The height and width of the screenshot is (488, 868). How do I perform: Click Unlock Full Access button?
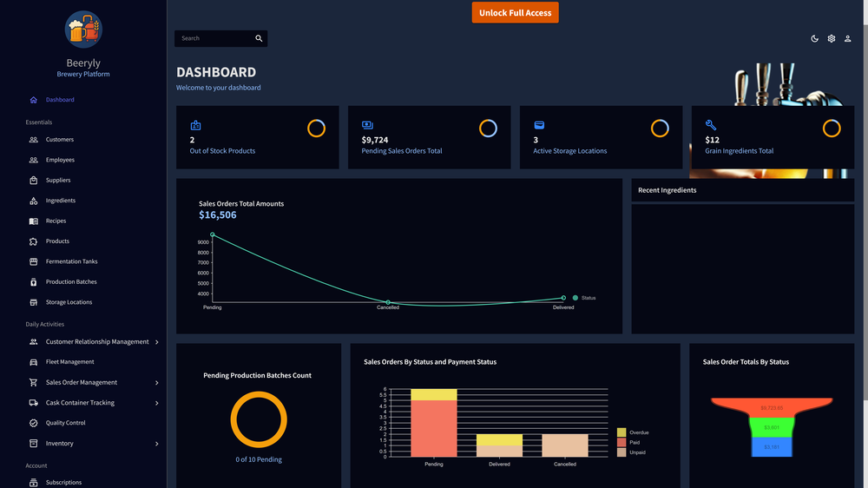(x=515, y=13)
